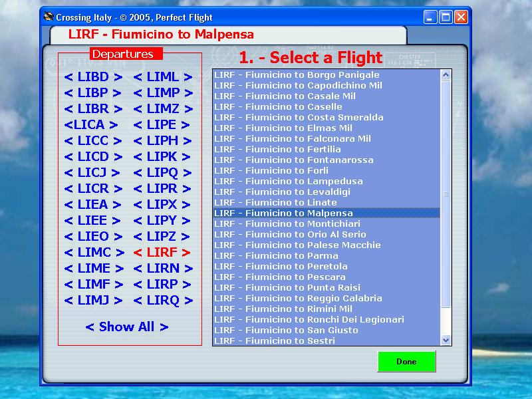The image size is (532, 399).
Task: Select departure airport LIMZ
Action: coord(163,108)
